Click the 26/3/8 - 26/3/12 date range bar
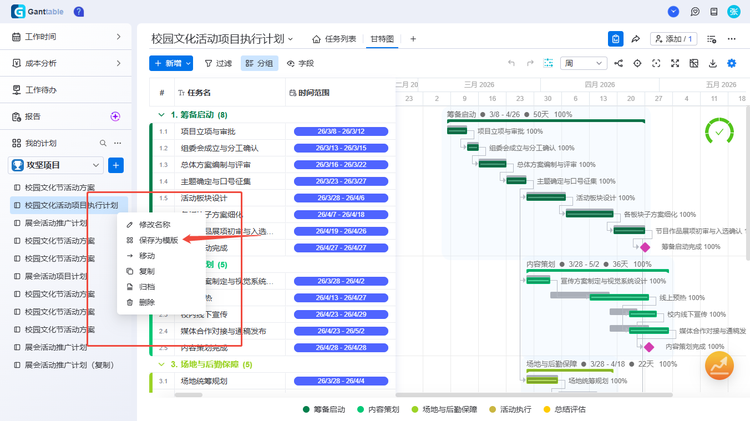 point(341,131)
